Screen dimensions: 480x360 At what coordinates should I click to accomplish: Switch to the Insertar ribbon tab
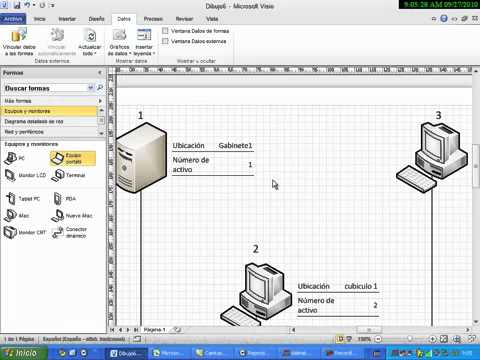(x=67, y=19)
